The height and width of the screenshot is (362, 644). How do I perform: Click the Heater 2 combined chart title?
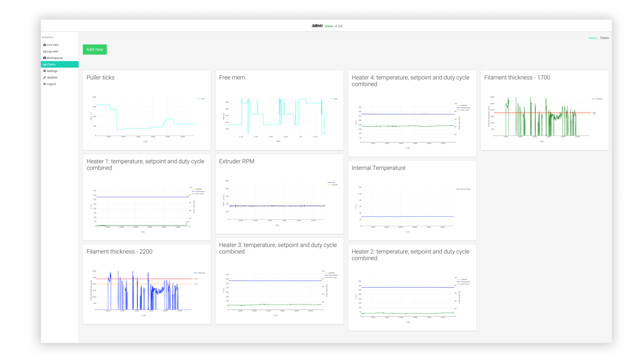point(410,255)
